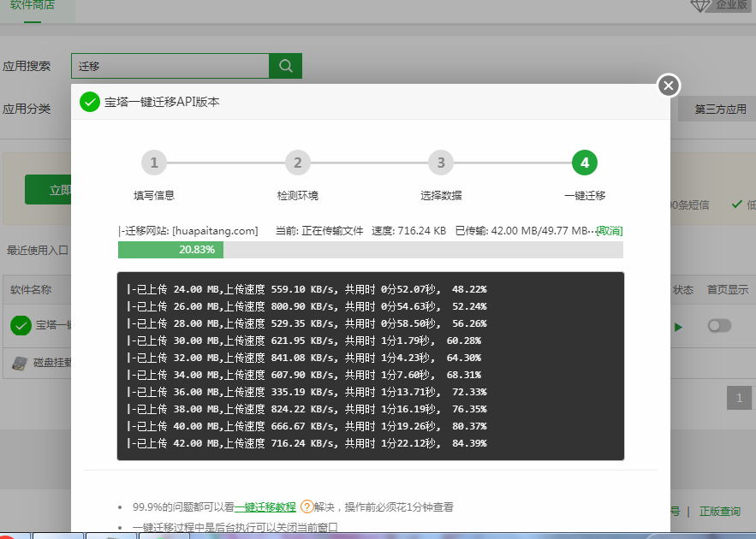
Task: Cancel the transfer via [取消] link
Action: pyautogui.click(x=610, y=231)
